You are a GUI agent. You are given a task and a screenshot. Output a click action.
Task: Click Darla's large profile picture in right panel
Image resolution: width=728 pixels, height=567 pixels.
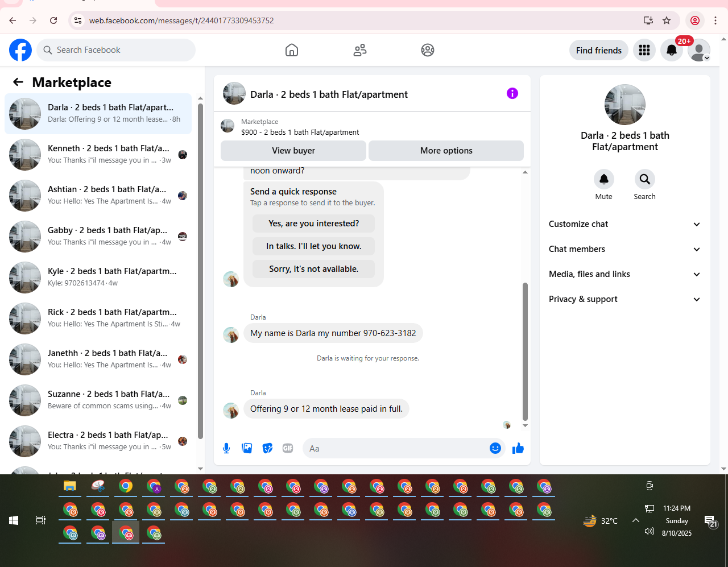tap(625, 105)
